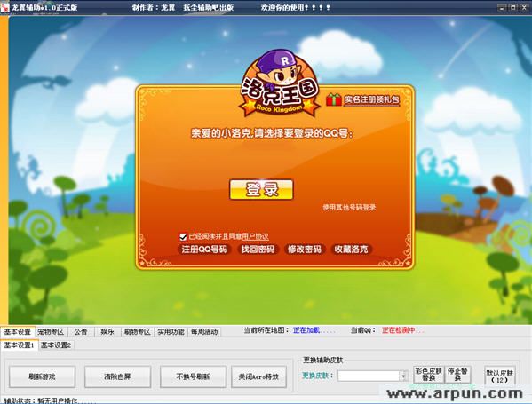The image size is (532, 404).
Task: Switch to the 实用功能 tab
Action: click(x=171, y=332)
